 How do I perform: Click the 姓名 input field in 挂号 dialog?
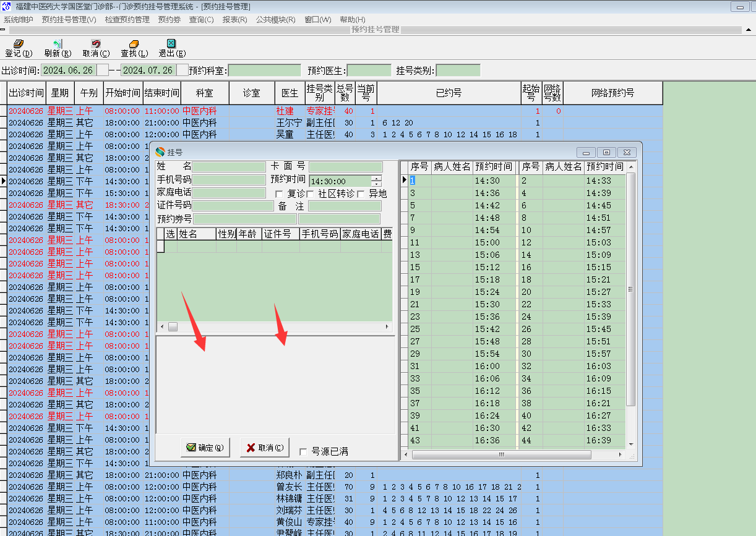point(229,167)
